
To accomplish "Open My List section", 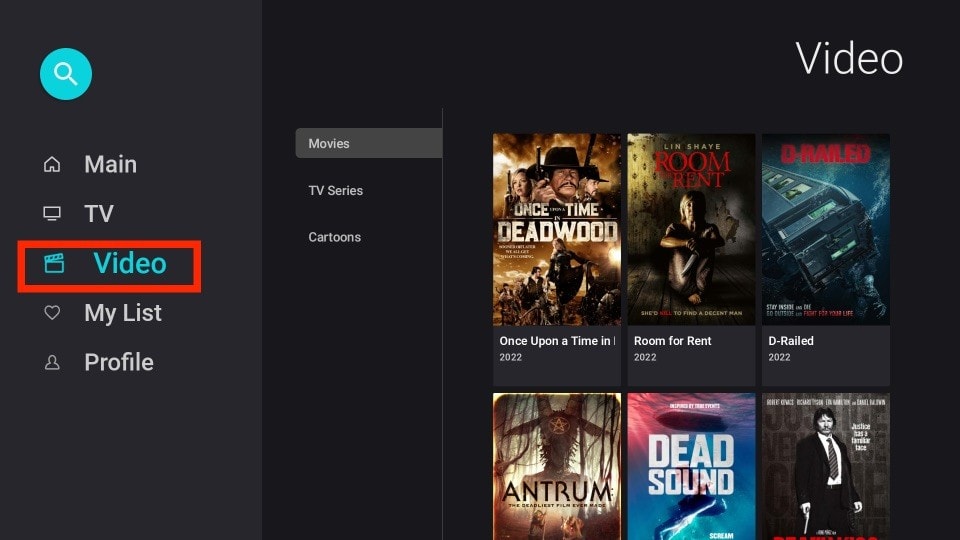I will click(123, 313).
